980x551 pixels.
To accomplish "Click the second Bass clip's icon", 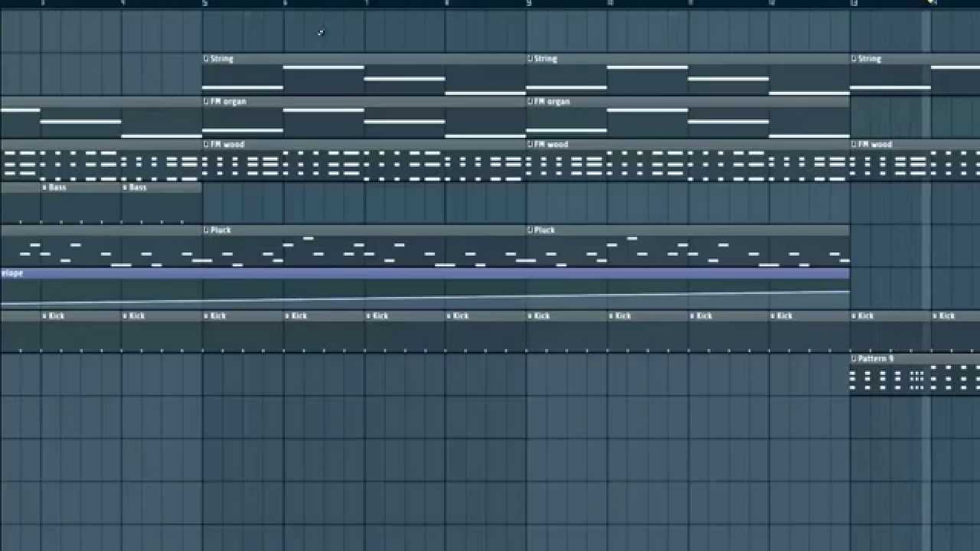I will pyautogui.click(x=126, y=187).
